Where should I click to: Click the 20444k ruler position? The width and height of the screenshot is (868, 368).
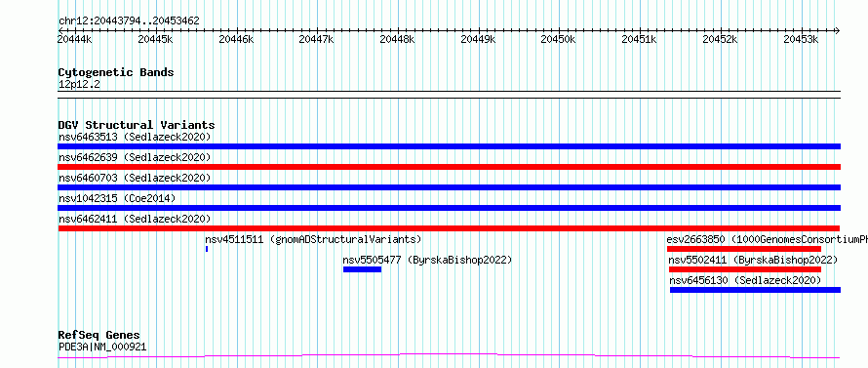click(75, 39)
